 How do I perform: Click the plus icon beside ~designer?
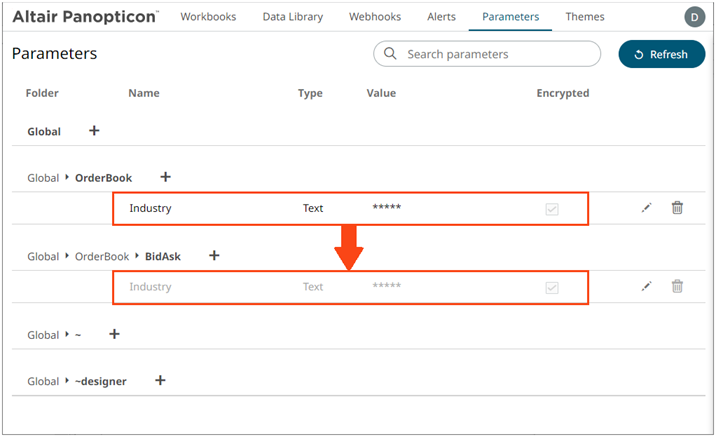[x=160, y=381]
